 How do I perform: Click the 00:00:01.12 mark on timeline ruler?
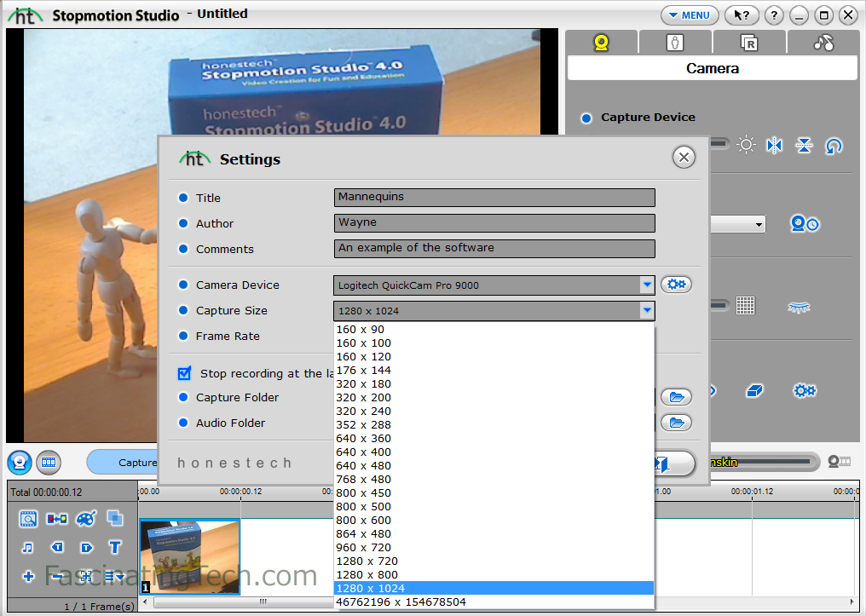tap(752, 492)
